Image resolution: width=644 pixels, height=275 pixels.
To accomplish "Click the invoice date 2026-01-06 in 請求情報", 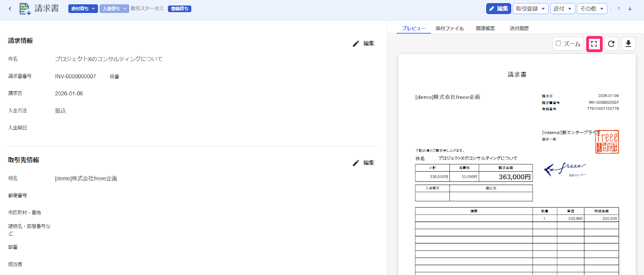I will (69, 94).
